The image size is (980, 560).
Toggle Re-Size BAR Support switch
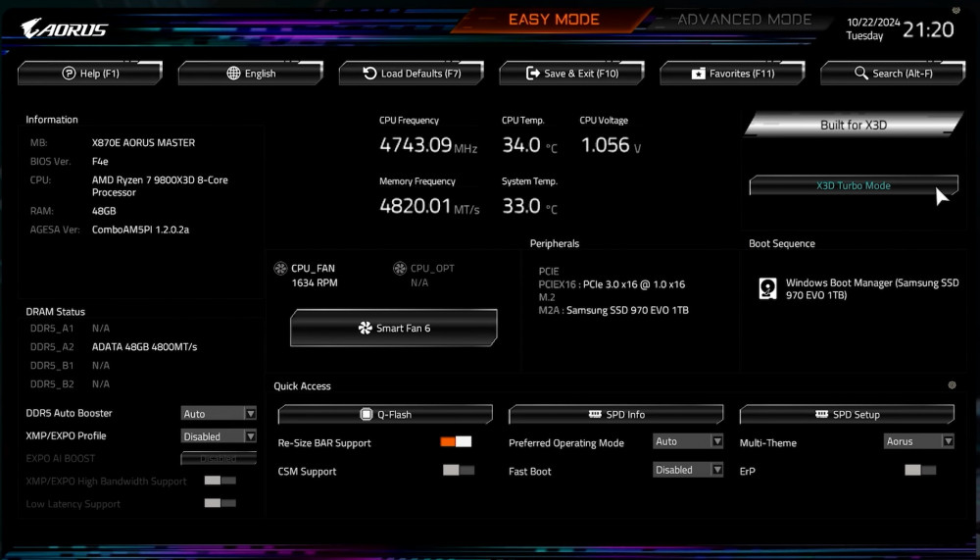click(456, 441)
